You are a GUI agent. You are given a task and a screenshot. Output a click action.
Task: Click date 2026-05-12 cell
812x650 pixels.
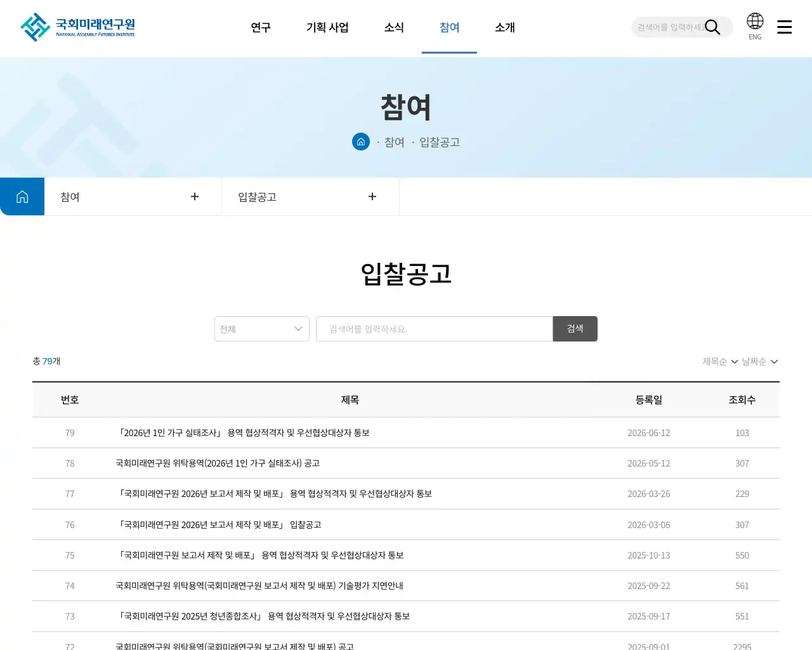click(x=649, y=463)
